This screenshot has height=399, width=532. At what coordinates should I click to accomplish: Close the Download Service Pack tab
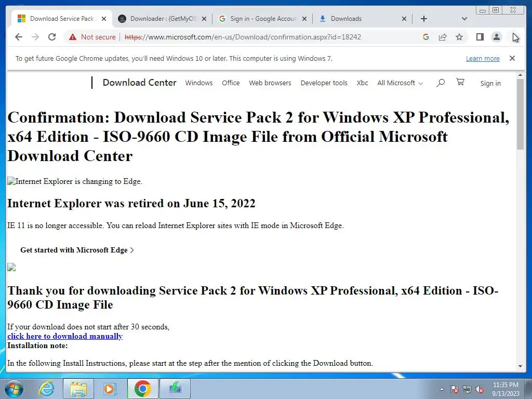(104, 19)
